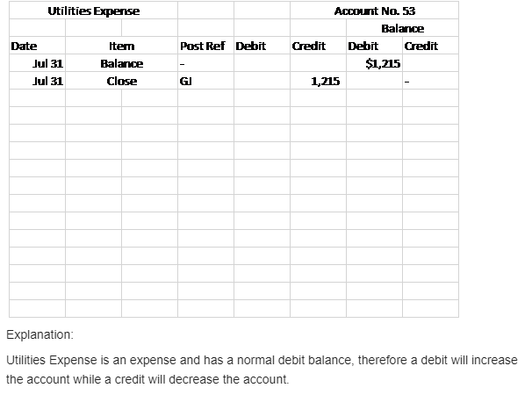Click the Debit header under Balance heading
This screenshot has height=402, width=532.
coord(363,46)
